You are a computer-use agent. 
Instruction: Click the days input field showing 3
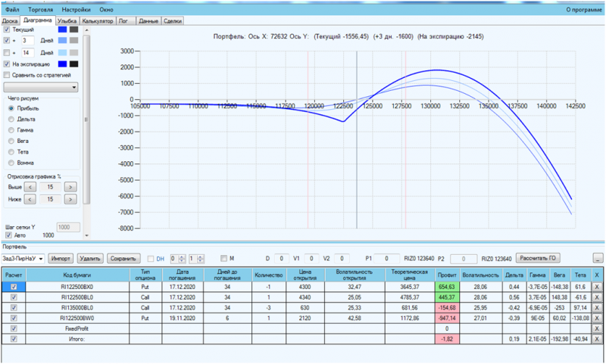pos(27,41)
